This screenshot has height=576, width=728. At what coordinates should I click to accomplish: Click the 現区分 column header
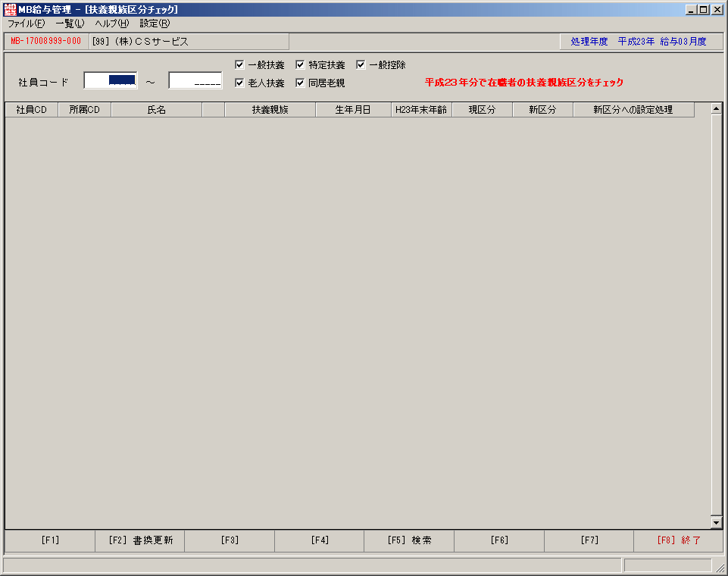point(483,110)
